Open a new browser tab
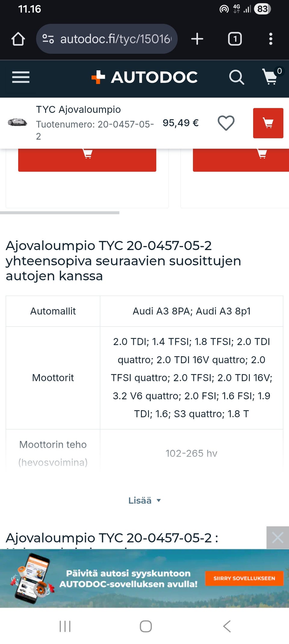Screen dimensions: 289x644 point(197,39)
